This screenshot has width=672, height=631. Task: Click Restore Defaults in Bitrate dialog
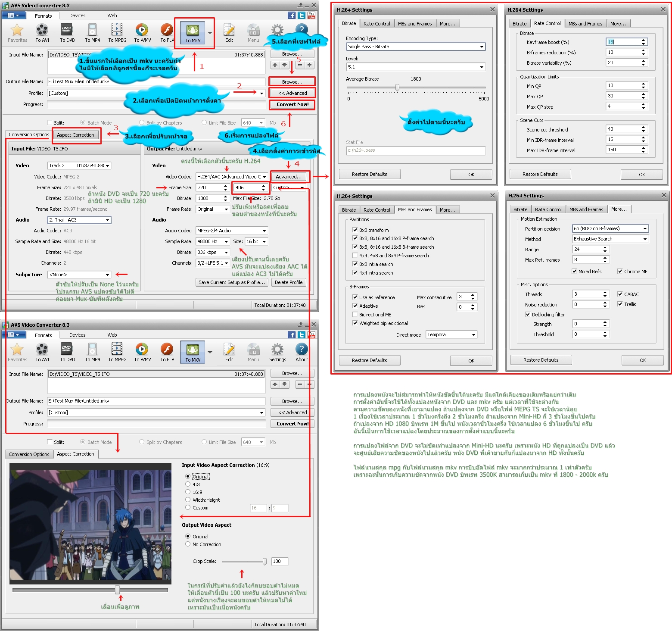tap(369, 174)
